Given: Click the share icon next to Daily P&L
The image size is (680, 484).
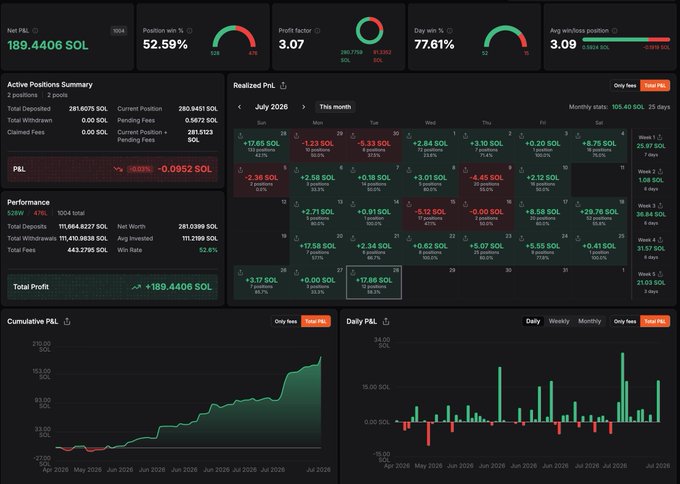Looking at the screenshot, I should tap(386, 321).
